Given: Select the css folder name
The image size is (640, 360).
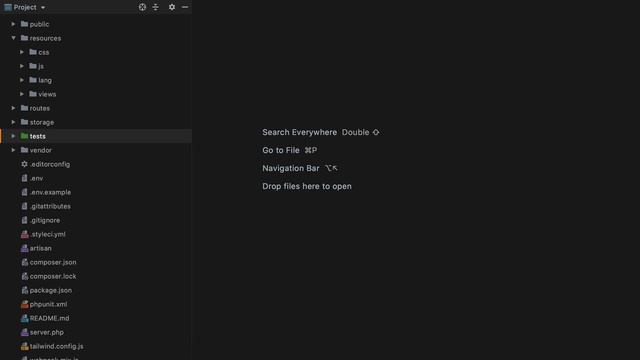Looking at the screenshot, I should (x=44, y=52).
